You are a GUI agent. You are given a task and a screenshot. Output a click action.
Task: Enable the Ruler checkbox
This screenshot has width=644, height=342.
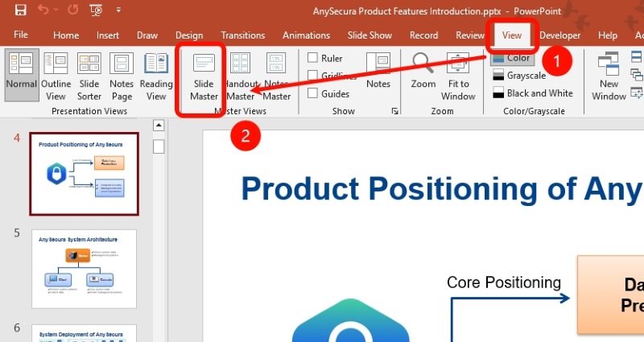tap(312, 58)
